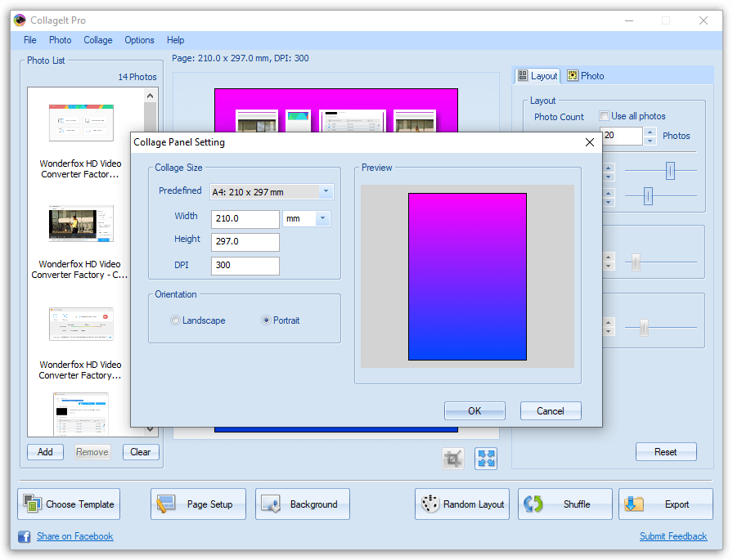Open the Background settings
This screenshot has height=560, width=733.
click(271, 504)
